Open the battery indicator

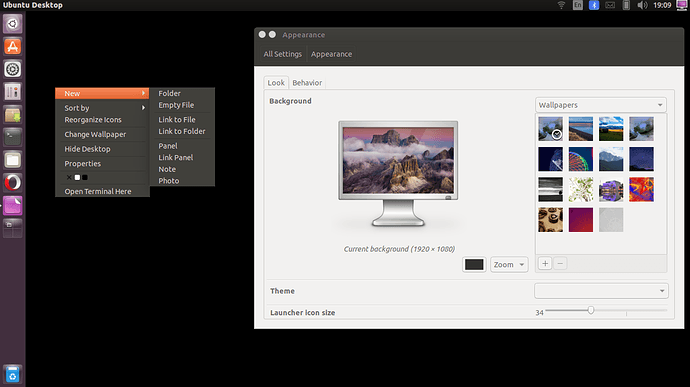click(626, 5)
